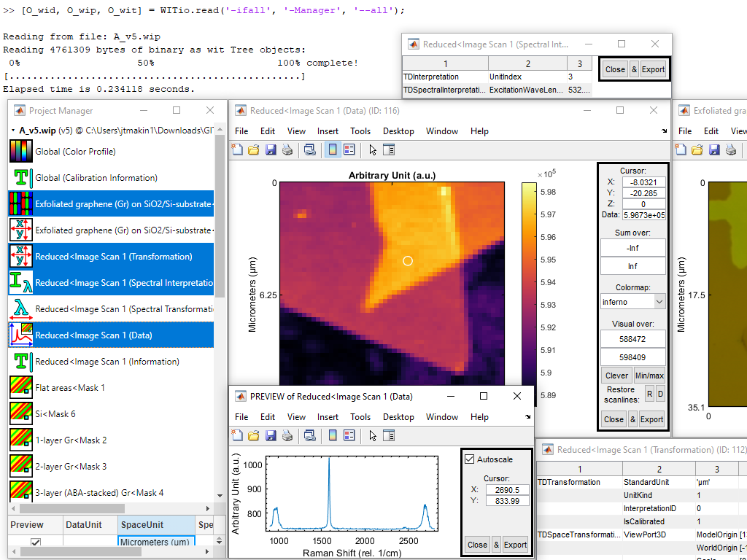This screenshot has width=747, height=560.
Task: Click Open File icon in PREVIEW toolbar
Action: (253, 436)
